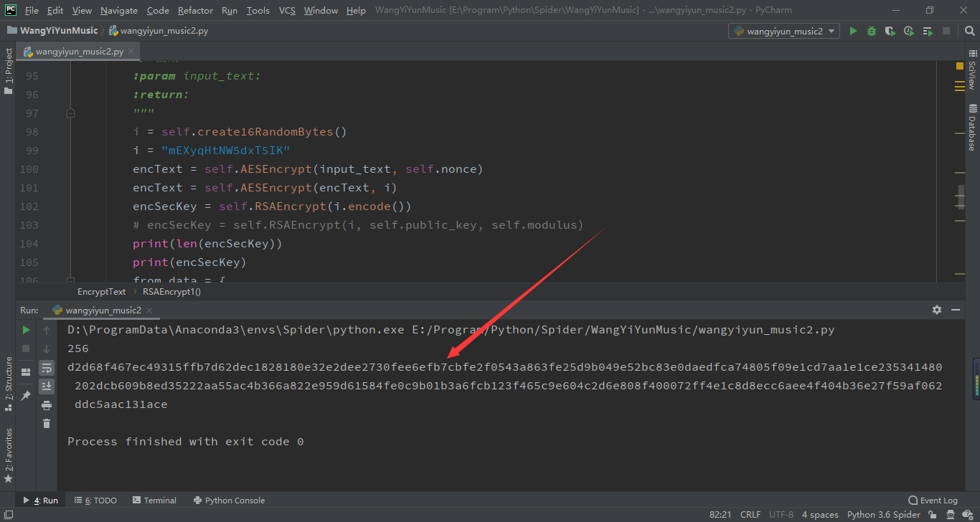The image size is (980, 522).
Task: Pin the Run tab
Action: click(x=26, y=395)
